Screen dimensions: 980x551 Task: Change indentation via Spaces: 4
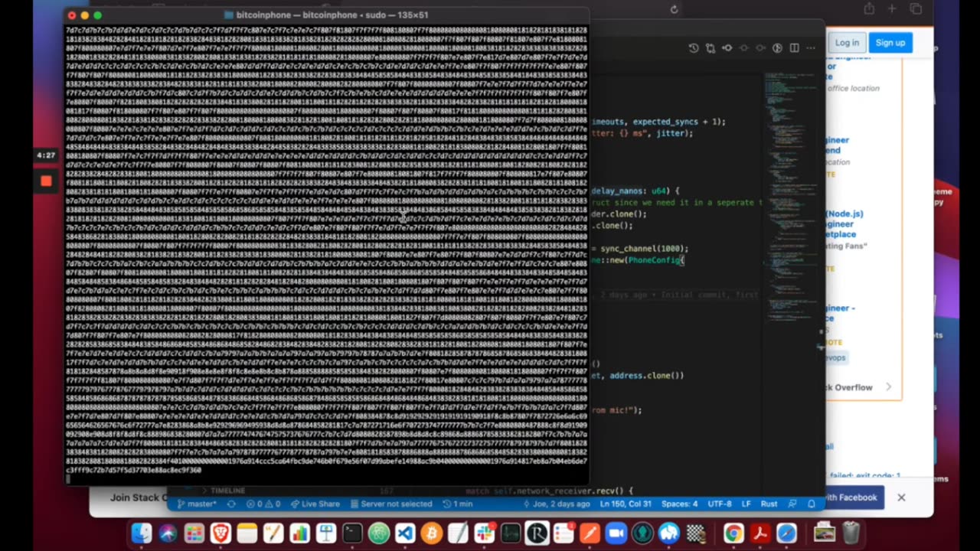(x=680, y=504)
